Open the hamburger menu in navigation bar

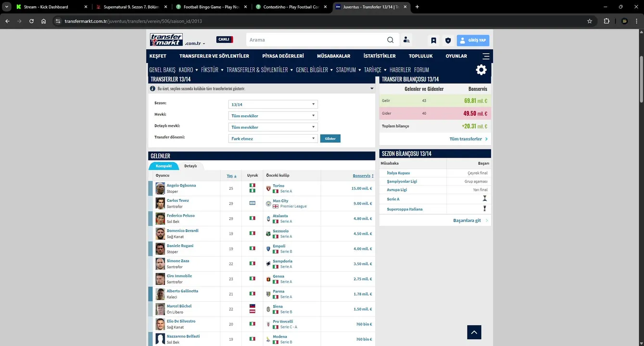pos(486,56)
